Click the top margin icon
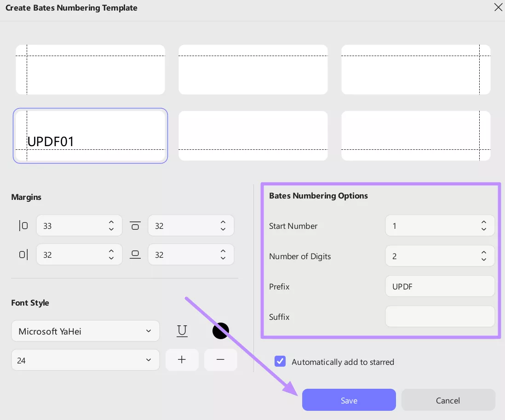The height and width of the screenshot is (420, 505). click(135, 225)
